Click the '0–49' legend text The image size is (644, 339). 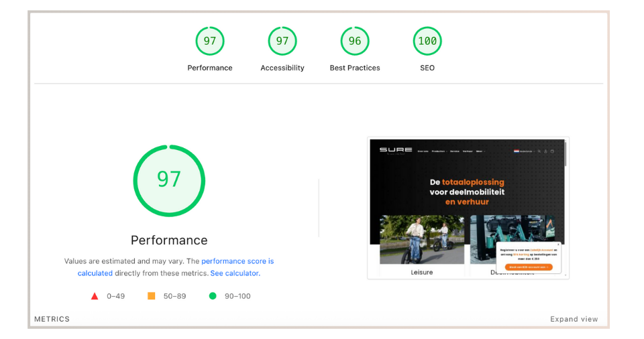pyautogui.click(x=116, y=296)
